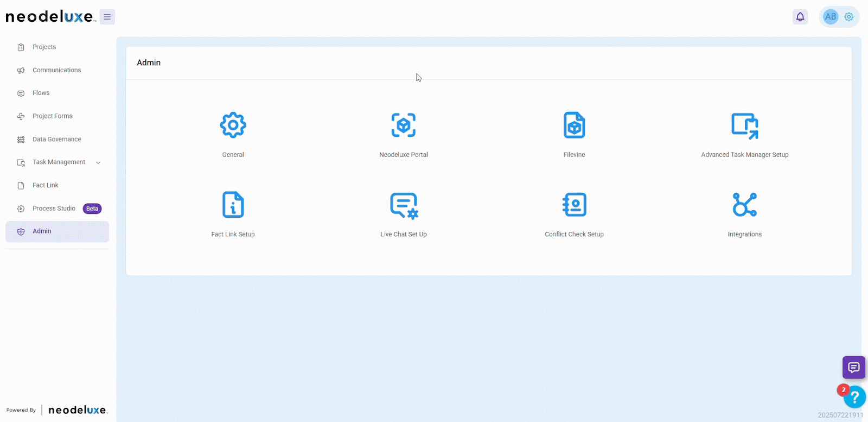Expand the Task Management chevron
Image resolution: width=868 pixels, height=422 pixels.
point(98,162)
